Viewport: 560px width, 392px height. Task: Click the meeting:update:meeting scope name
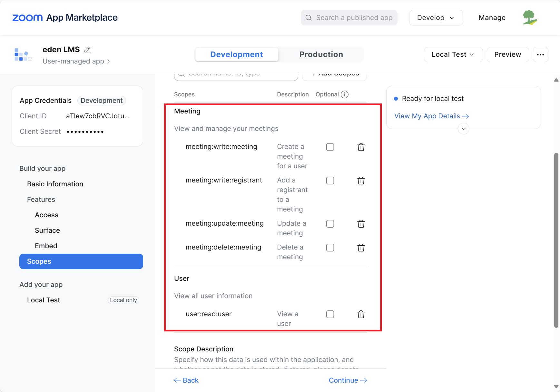[225, 223]
